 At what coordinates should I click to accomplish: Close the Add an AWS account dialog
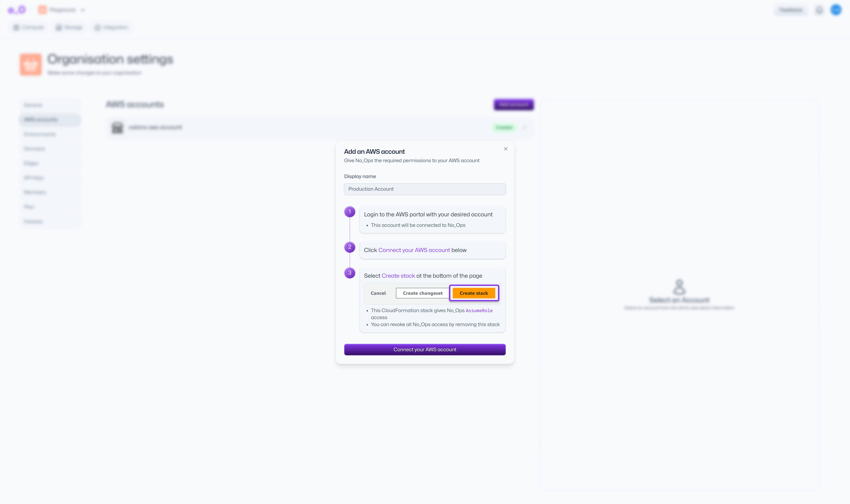point(506,149)
